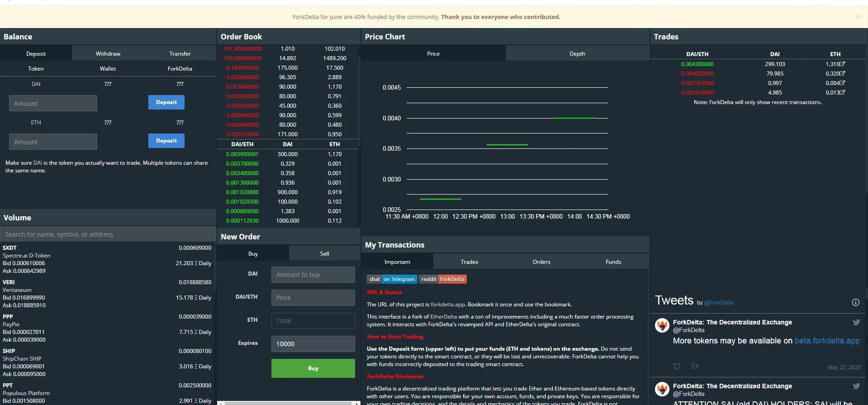Select sell order priced 0.005555000
The width and height of the screenshot is (868, 405).
[x=288, y=134]
